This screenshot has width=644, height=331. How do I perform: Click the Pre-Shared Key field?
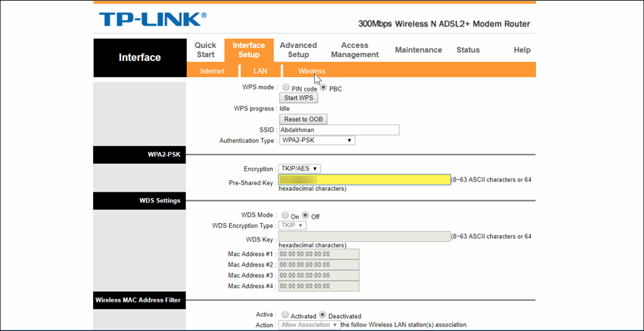pos(364,179)
